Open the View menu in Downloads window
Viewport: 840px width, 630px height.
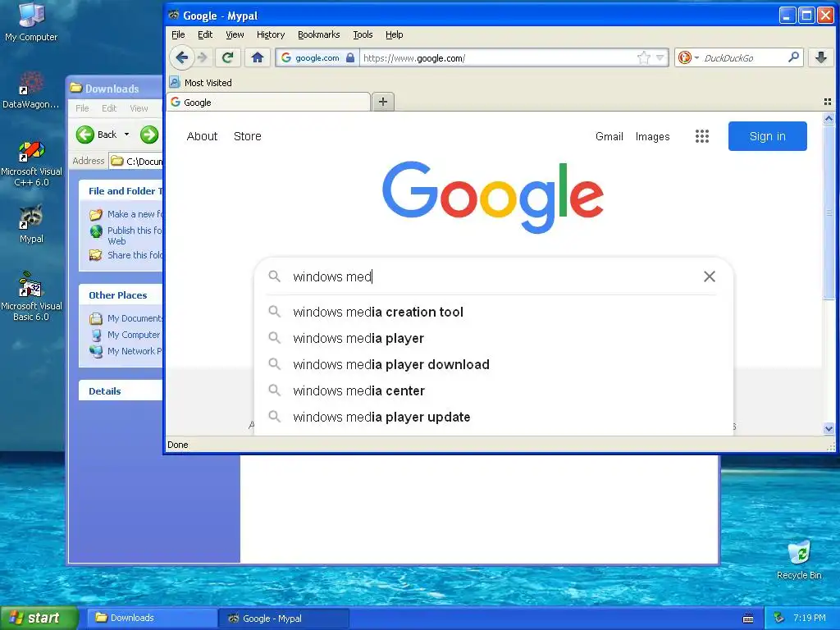[139, 108]
